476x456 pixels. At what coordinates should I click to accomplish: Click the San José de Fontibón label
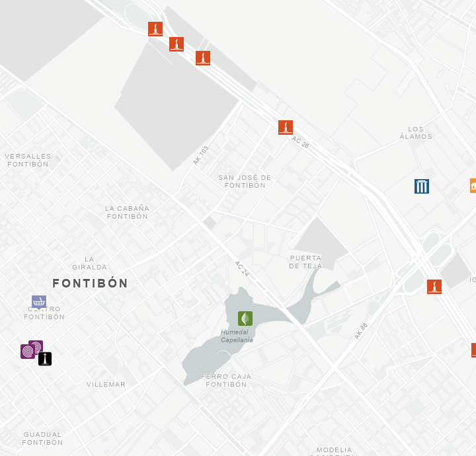[245, 182]
